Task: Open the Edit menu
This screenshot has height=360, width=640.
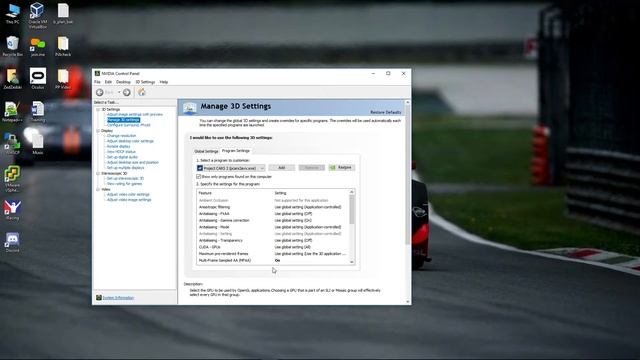Action: (x=108, y=82)
